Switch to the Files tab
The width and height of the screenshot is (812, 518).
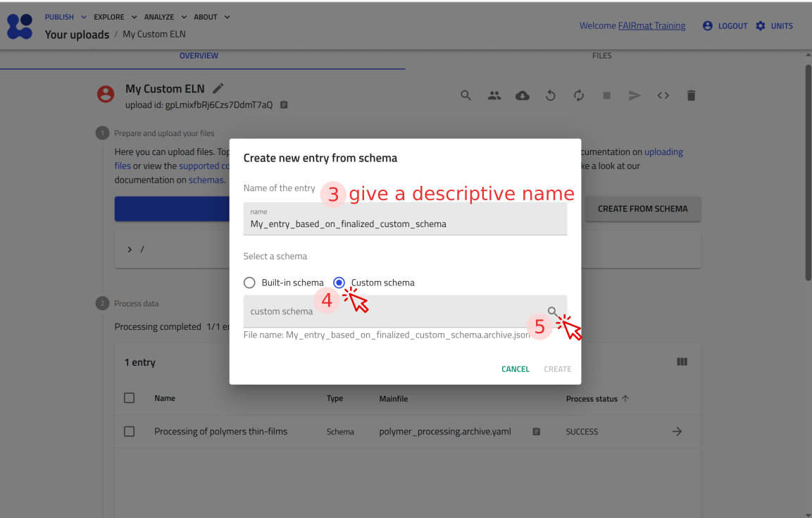click(x=601, y=56)
